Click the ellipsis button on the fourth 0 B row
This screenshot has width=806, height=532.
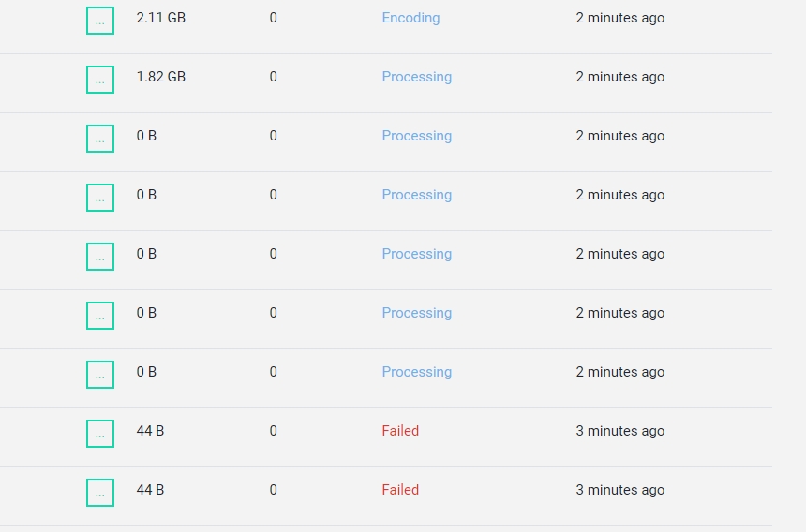[100, 316]
